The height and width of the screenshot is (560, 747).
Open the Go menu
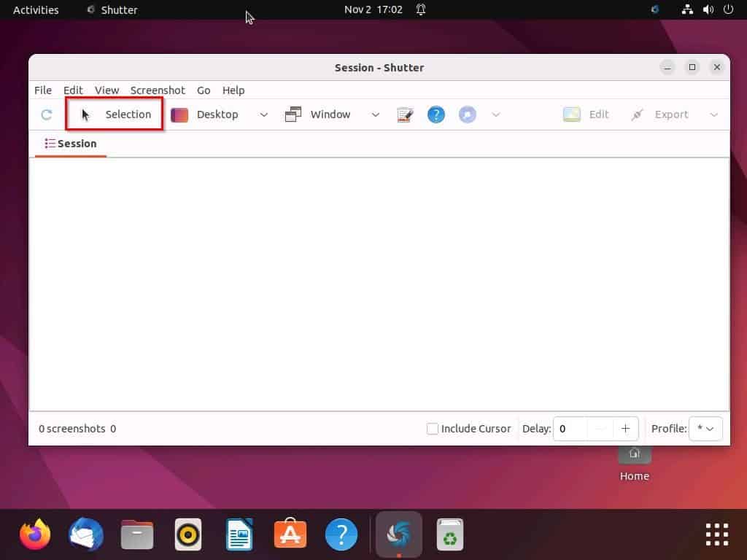(204, 90)
